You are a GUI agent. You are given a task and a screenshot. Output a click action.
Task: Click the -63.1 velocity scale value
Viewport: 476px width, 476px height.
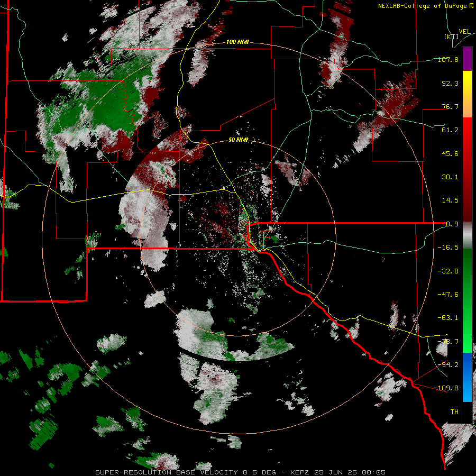(448, 318)
